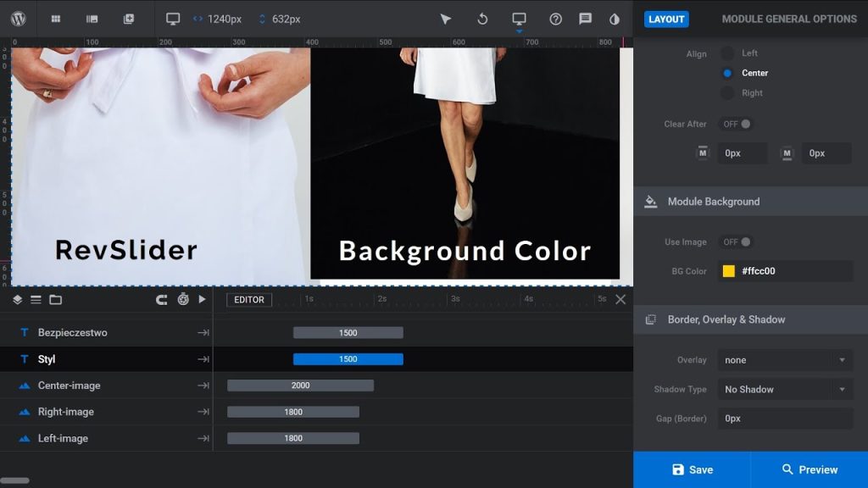
Task: Click arrow icon on Right-image row
Action: tap(203, 412)
